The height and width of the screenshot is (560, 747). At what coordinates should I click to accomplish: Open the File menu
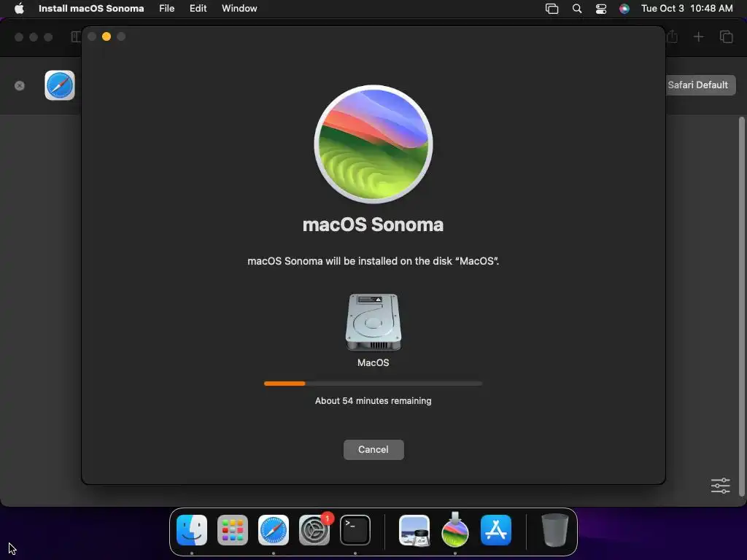coord(167,9)
